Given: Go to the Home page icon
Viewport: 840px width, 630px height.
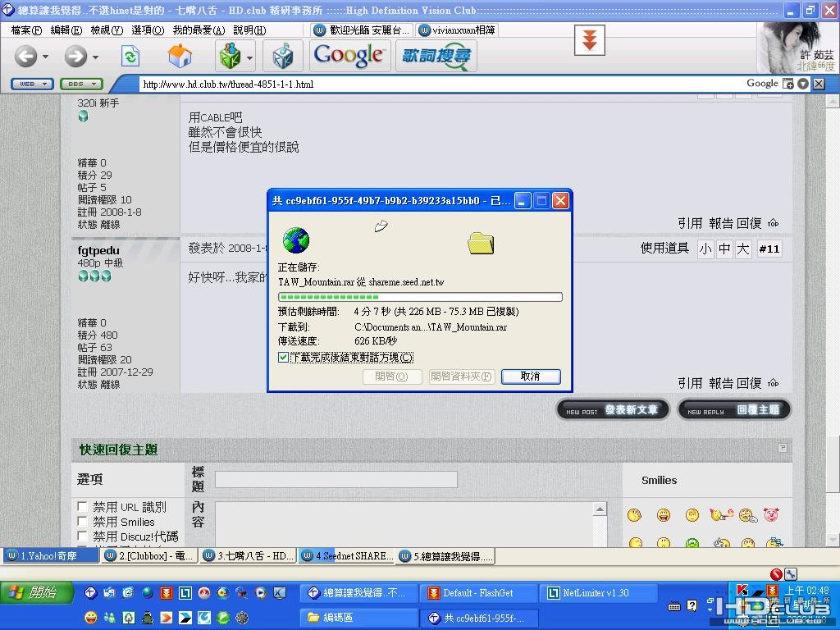Looking at the screenshot, I should [180, 56].
